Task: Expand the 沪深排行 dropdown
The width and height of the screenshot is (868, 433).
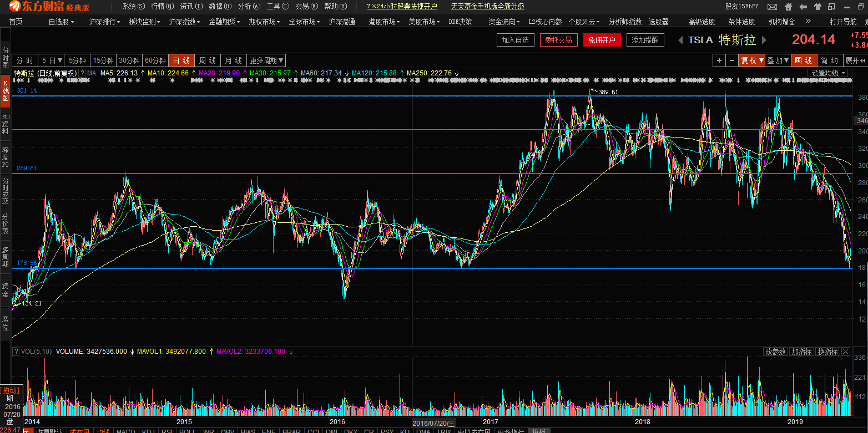Action: tap(104, 22)
